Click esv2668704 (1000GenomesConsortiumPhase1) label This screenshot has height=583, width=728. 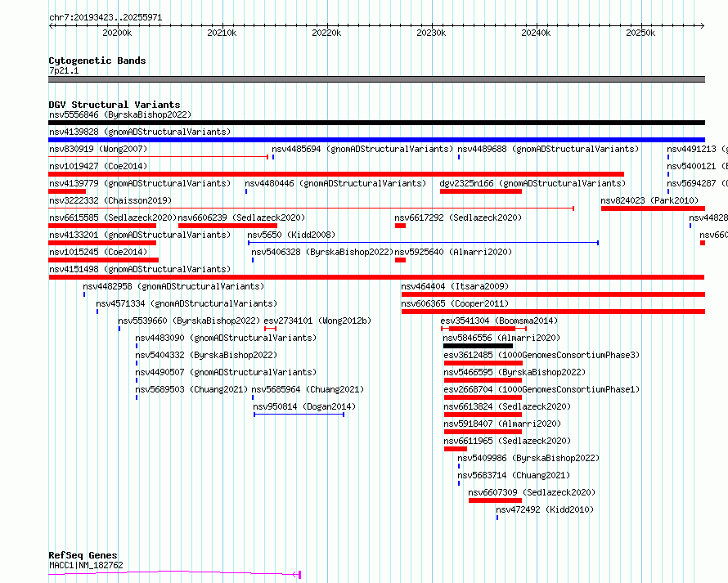(x=542, y=389)
